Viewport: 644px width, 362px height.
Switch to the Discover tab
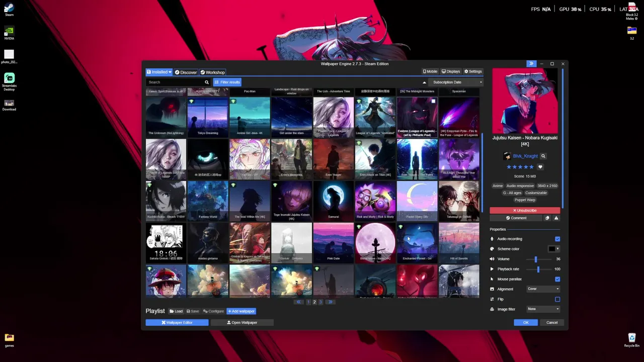186,72
